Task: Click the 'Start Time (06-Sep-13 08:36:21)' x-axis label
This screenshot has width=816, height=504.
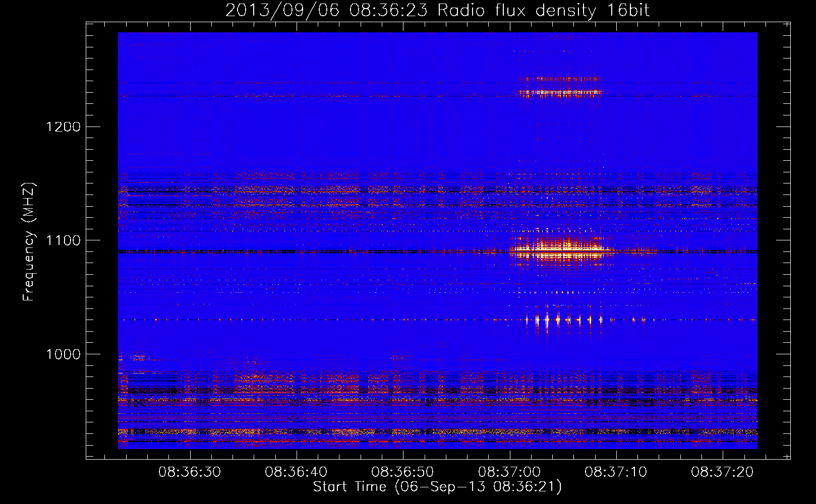Action: tap(437, 487)
